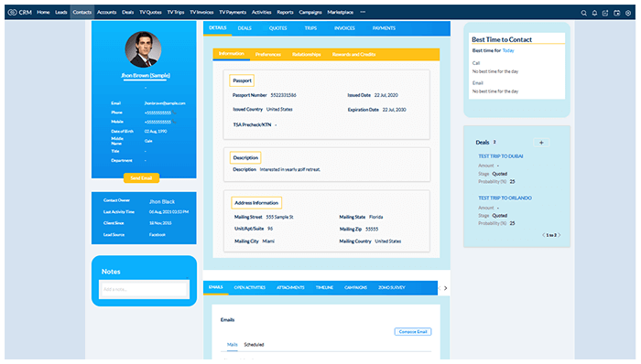Image resolution: width=641 pixels, height=364 pixels.
Task: Open the search icon in top bar
Action: pos(584,13)
